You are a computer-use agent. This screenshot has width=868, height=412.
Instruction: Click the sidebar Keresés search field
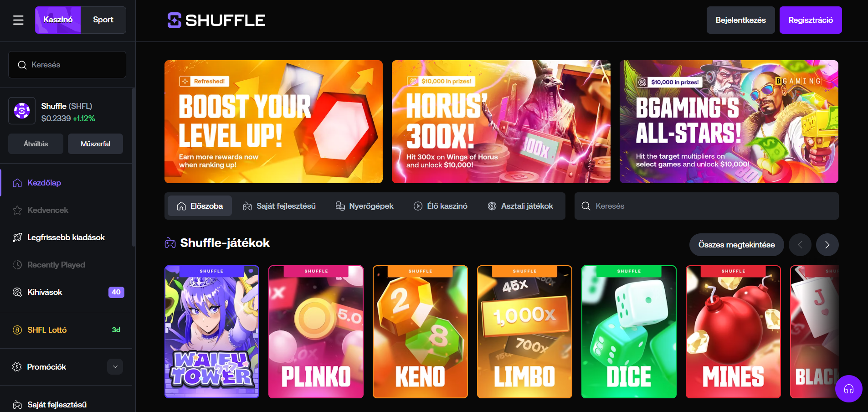(67, 65)
